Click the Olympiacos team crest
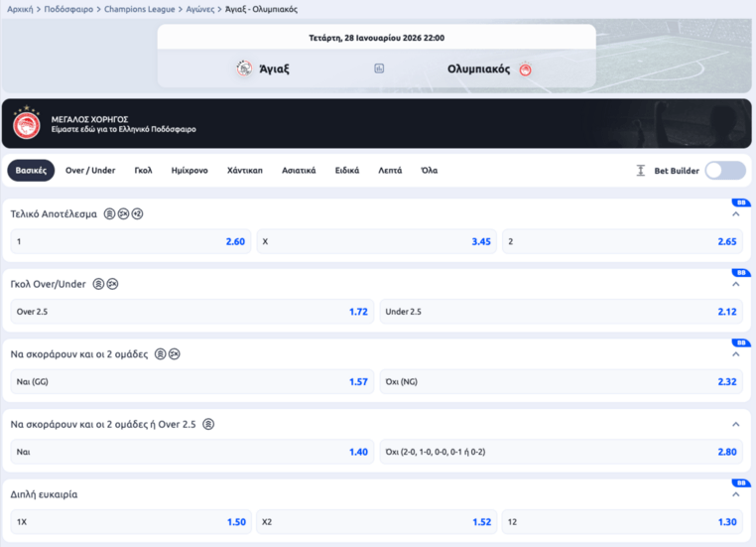This screenshot has width=756, height=547. pyautogui.click(x=525, y=69)
